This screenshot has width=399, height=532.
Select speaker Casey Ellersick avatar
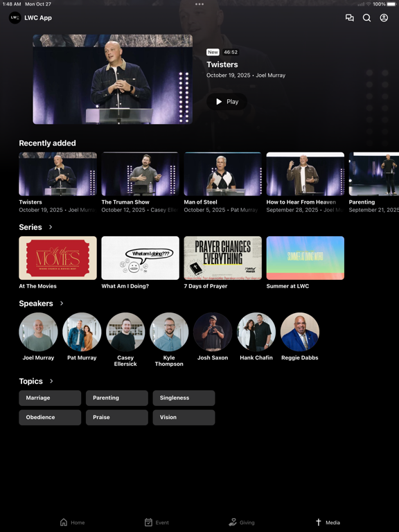click(125, 332)
